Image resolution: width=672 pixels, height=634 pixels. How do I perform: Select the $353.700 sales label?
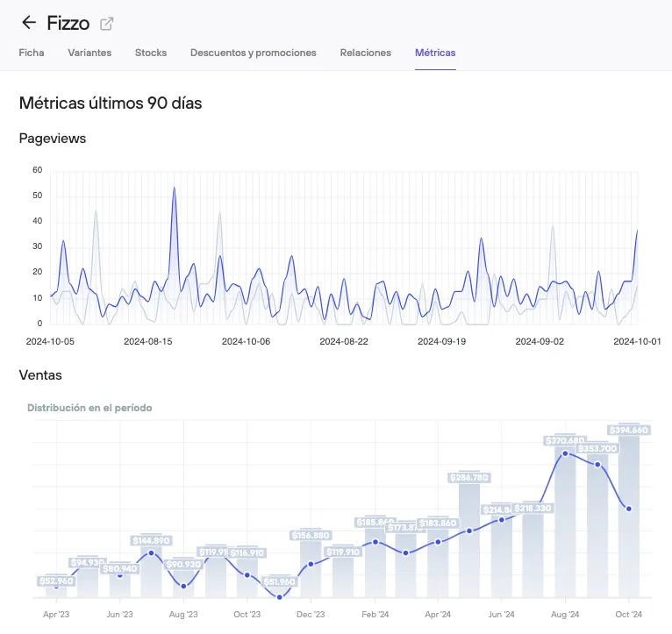pyautogui.click(x=597, y=448)
